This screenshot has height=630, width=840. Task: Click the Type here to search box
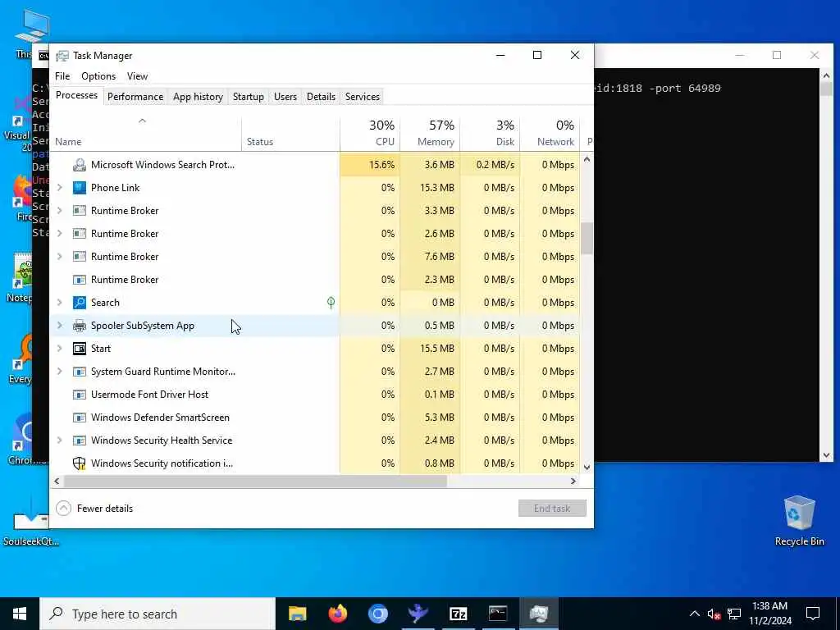(x=157, y=614)
